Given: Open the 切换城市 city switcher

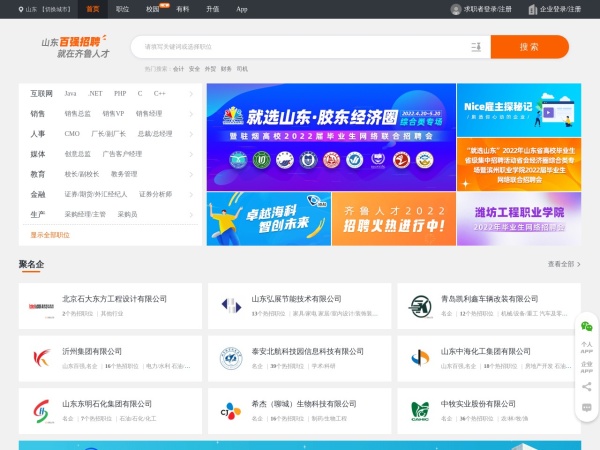Looking at the screenshot, I should tap(56, 8).
